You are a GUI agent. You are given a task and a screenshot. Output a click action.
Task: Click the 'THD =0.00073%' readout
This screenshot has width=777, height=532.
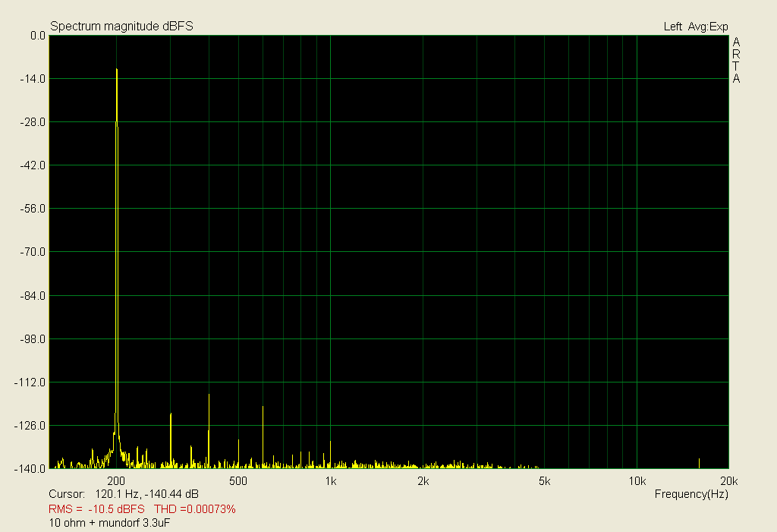tap(195, 509)
